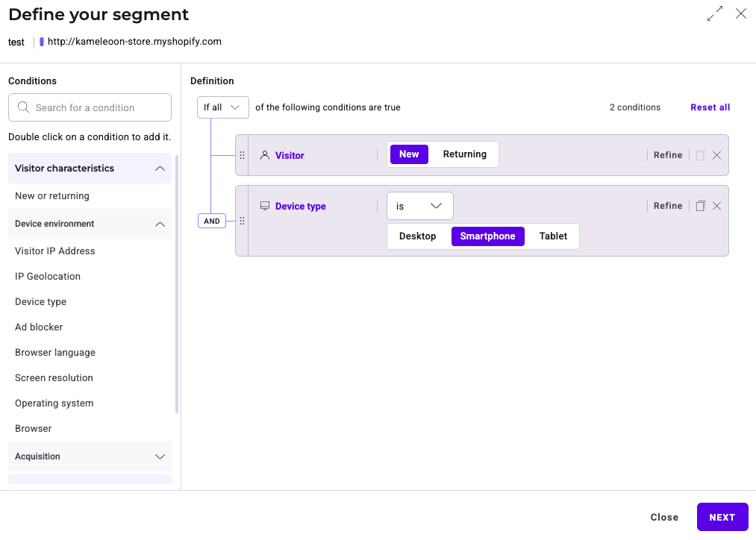Click the NEXT button
Viewport: 756px width, 540px height.
(722, 517)
